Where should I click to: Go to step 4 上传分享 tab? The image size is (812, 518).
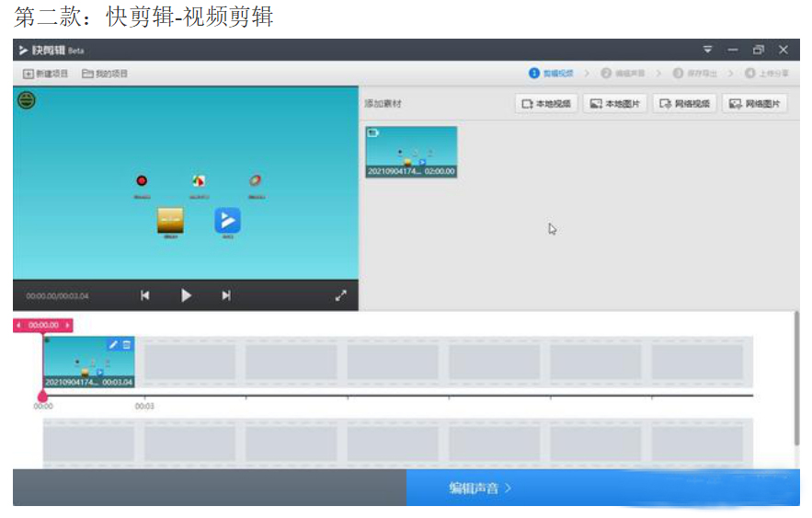coord(767,73)
